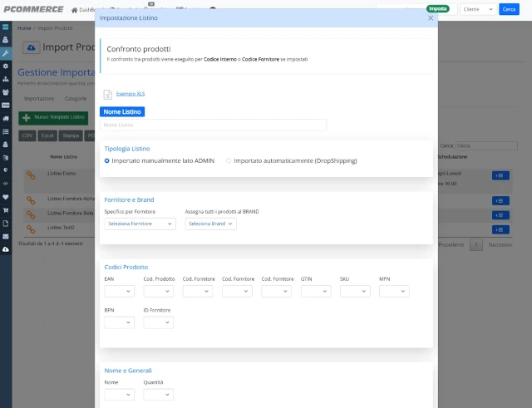Viewport: 532px width, 408px height.
Task: Toggle the hamburger menu in the sidebar
Action: [x=6, y=27]
